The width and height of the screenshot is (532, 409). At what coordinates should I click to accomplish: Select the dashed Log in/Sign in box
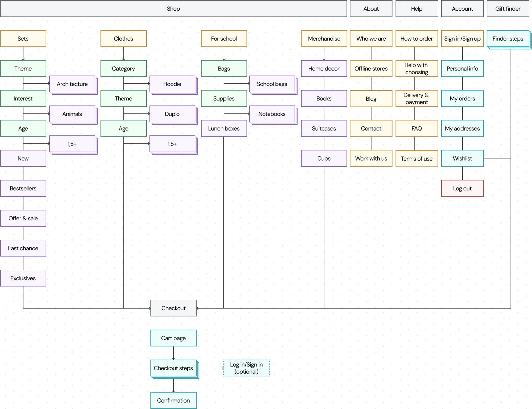[x=246, y=368]
